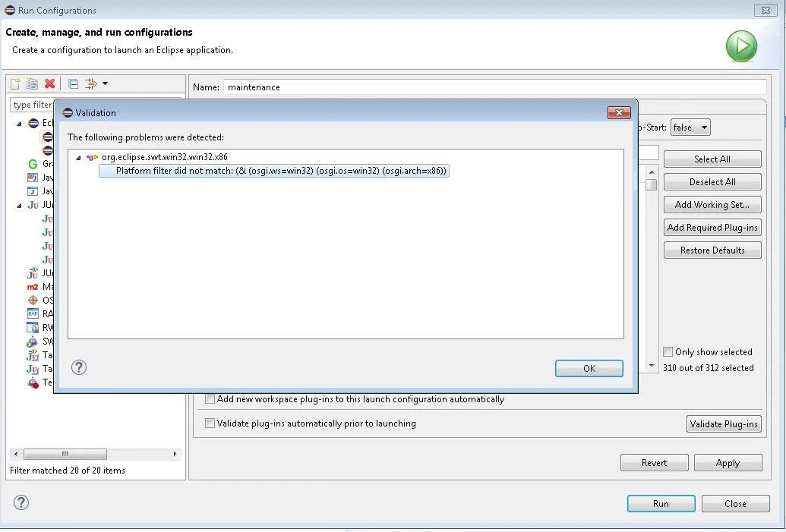Viewport: 786px width, 532px height.
Task: Click the New launch configuration icon
Action: point(15,83)
